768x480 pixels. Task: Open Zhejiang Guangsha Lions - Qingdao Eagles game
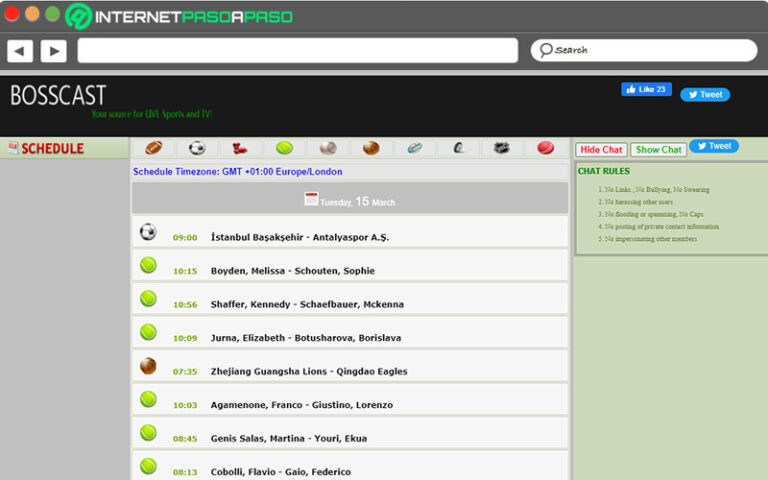[309, 371]
